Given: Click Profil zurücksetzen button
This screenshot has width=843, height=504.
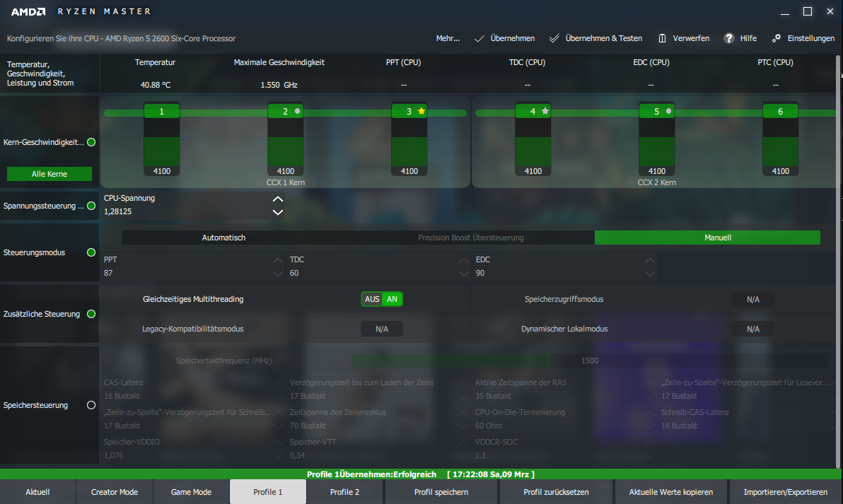Looking at the screenshot, I should pyautogui.click(x=557, y=492).
